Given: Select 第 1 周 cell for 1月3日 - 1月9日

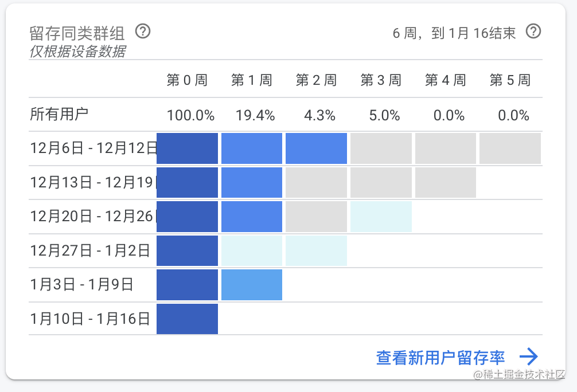Looking at the screenshot, I should [252, 285].
